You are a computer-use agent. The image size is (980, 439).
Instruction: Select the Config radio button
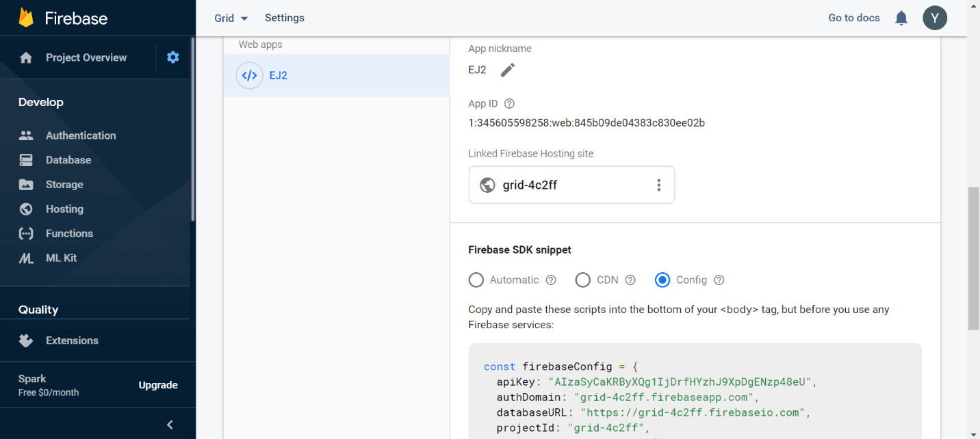click(662, 280)
